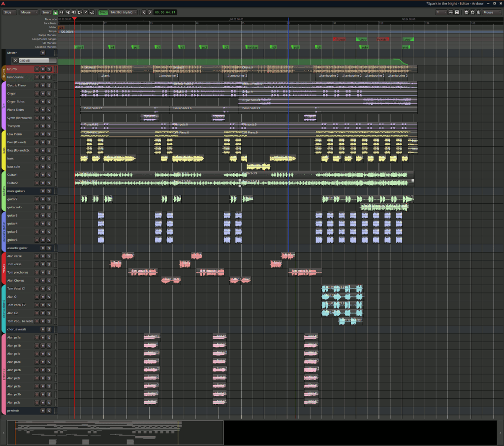The width and height of the screenshot is (504, 446).
Task: Arm record on the Organ track
Action: 37,94
